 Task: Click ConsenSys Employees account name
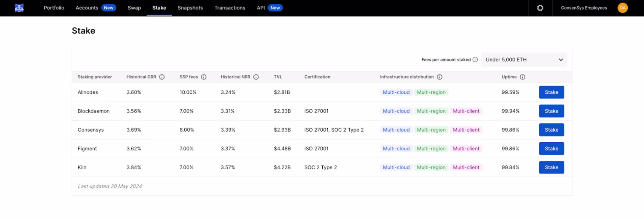coord(584,8)
